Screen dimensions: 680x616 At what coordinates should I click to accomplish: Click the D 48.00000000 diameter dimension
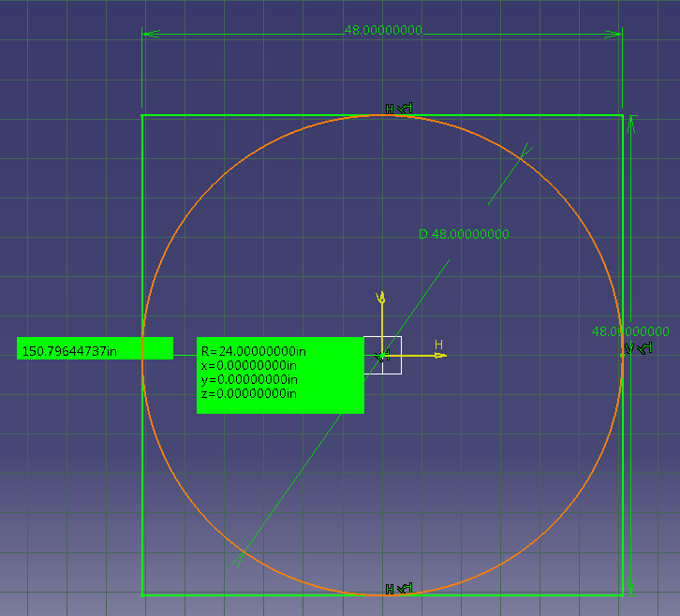(464, 234)
